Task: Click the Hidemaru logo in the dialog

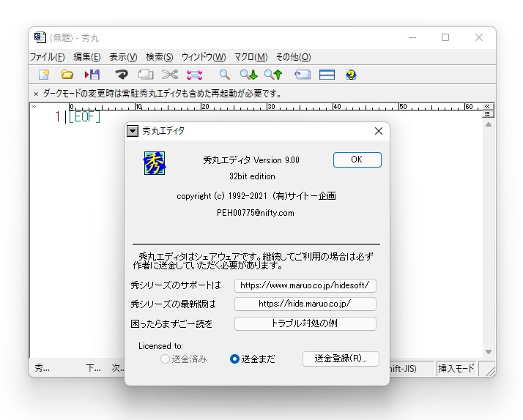Action: pyautogui.click(x=155, y=163)
